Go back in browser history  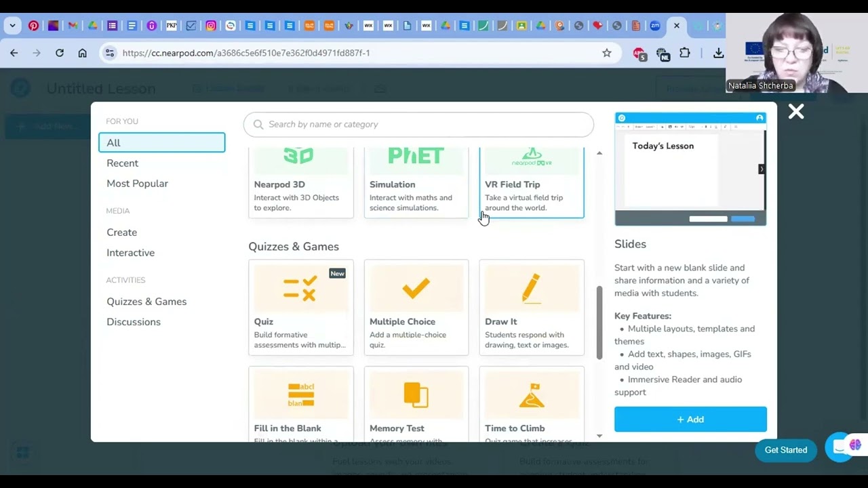tap(14, 53)
